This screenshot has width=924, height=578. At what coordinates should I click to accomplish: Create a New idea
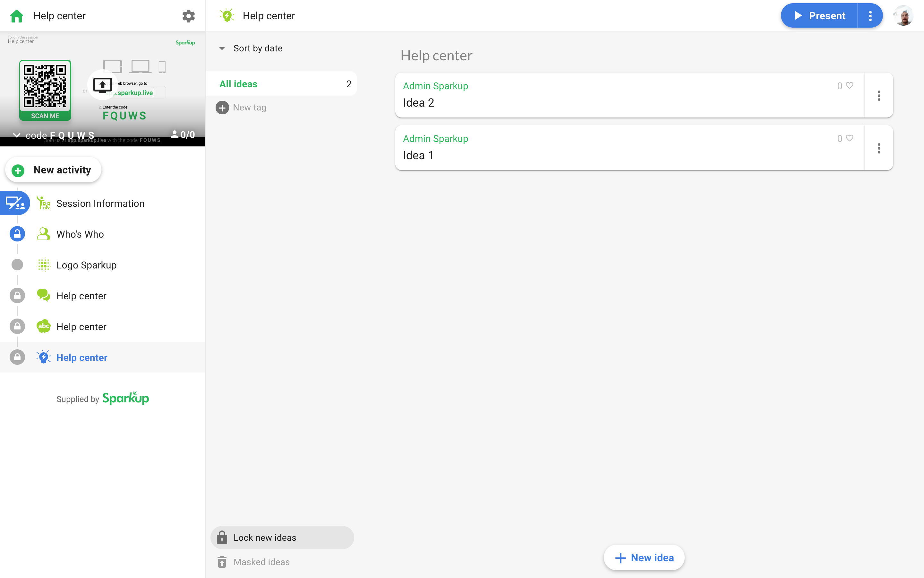644,558
